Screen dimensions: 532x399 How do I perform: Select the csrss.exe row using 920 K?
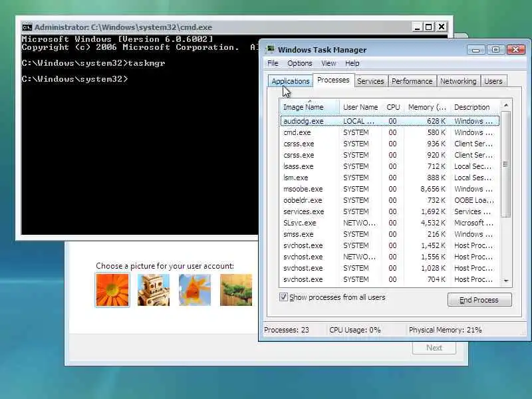[390, 155]
